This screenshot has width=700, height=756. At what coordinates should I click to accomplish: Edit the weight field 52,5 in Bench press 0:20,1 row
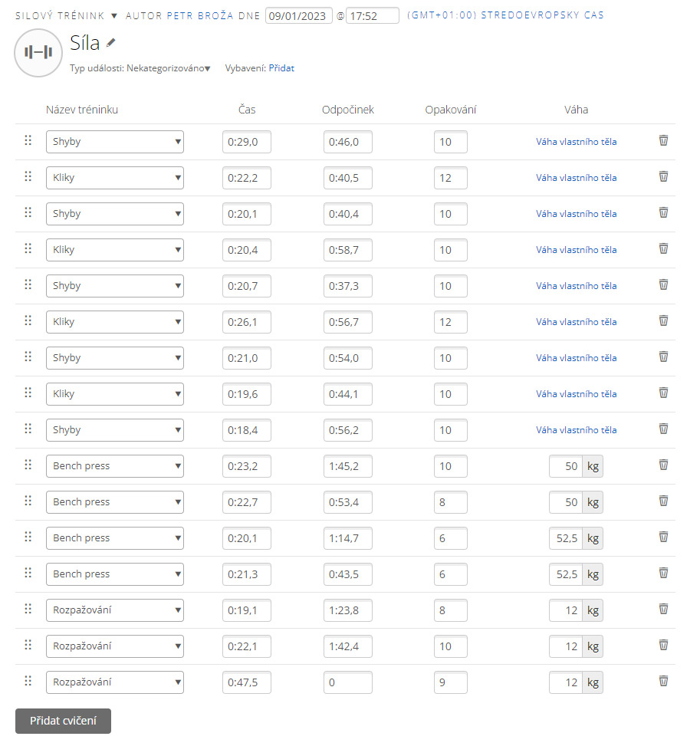tap(566, 538)
